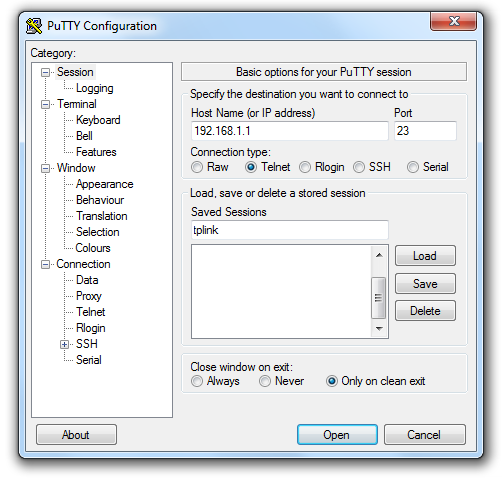Screen dimensions: 503x480
Task: Click the Saved Sessions name field with tplink
Action: tap(290, 230)
